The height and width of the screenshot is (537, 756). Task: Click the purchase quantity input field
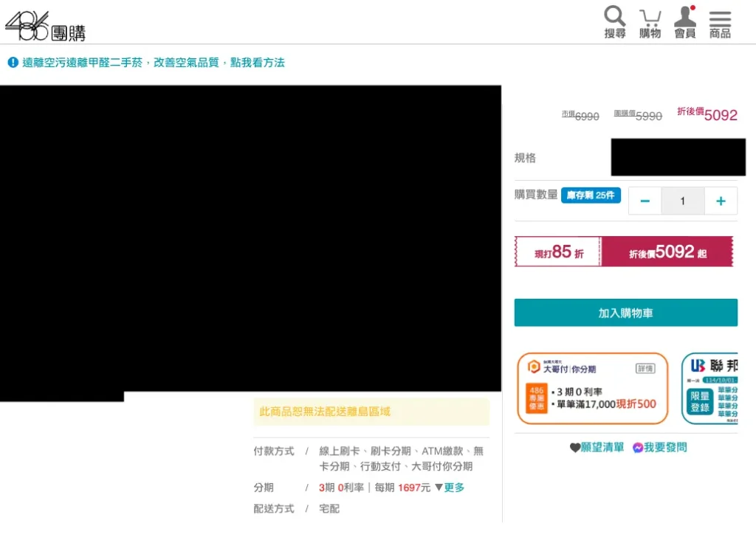point(682,201)
